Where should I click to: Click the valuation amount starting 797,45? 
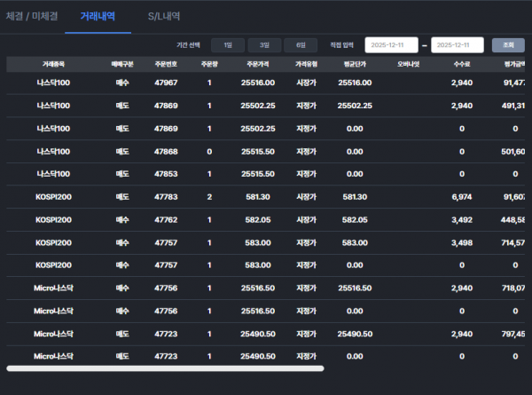click(513, 335)
